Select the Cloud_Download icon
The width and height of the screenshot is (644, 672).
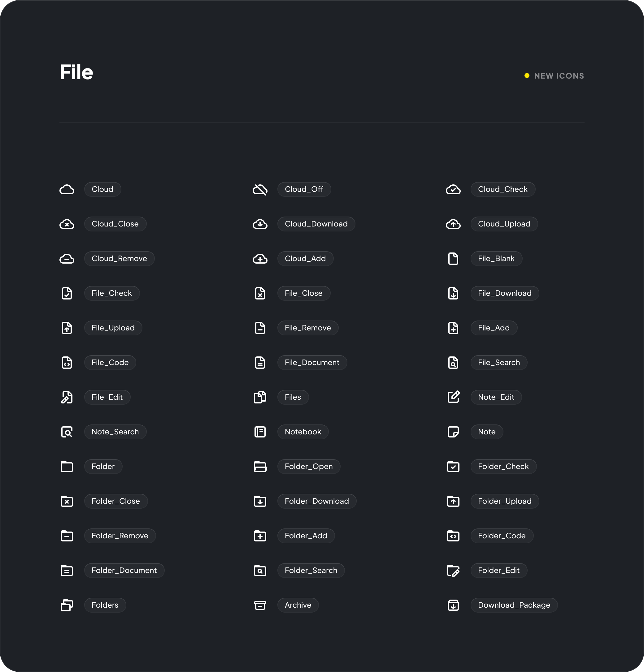pyautogui.click(x=260, y=224)
